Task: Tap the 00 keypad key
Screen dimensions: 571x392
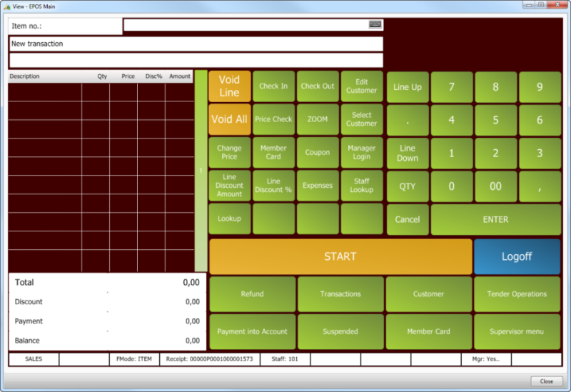Action: tap(495, 186)
